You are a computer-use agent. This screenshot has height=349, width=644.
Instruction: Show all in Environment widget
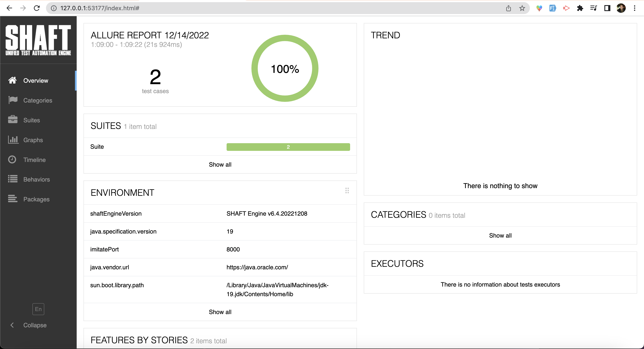[x=220, y=312]
